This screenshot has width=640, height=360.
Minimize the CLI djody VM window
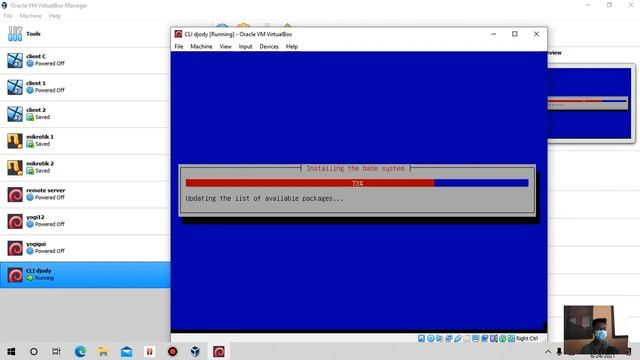tap(493, 34)
